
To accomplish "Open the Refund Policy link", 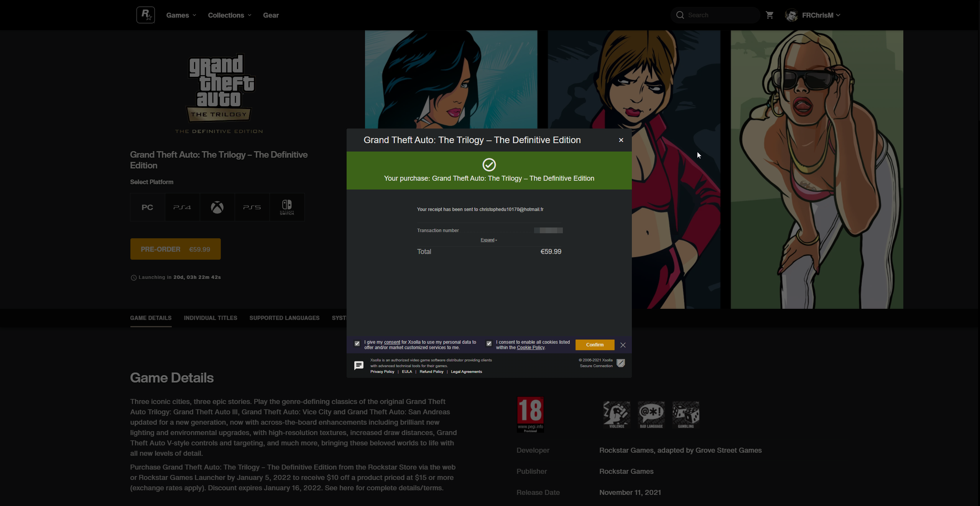I will (431, 372).
